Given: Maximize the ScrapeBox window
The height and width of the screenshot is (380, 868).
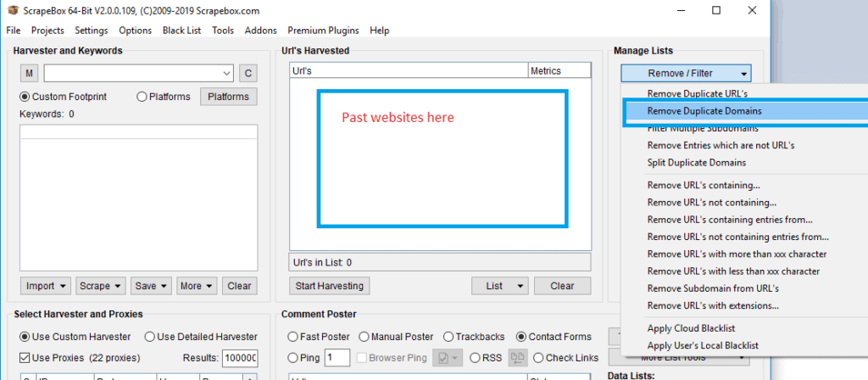Looking at the screenshot, I should point(716,10).
